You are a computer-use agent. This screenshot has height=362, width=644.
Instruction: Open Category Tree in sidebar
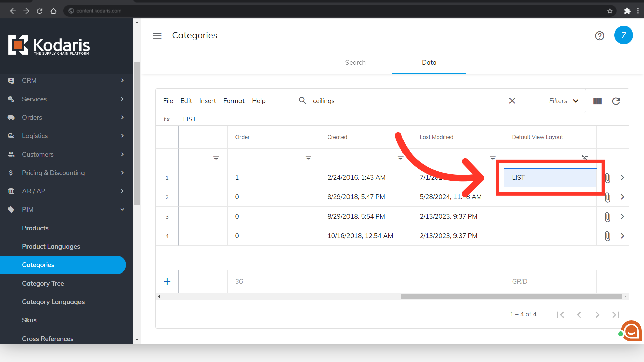coord(43,283)
